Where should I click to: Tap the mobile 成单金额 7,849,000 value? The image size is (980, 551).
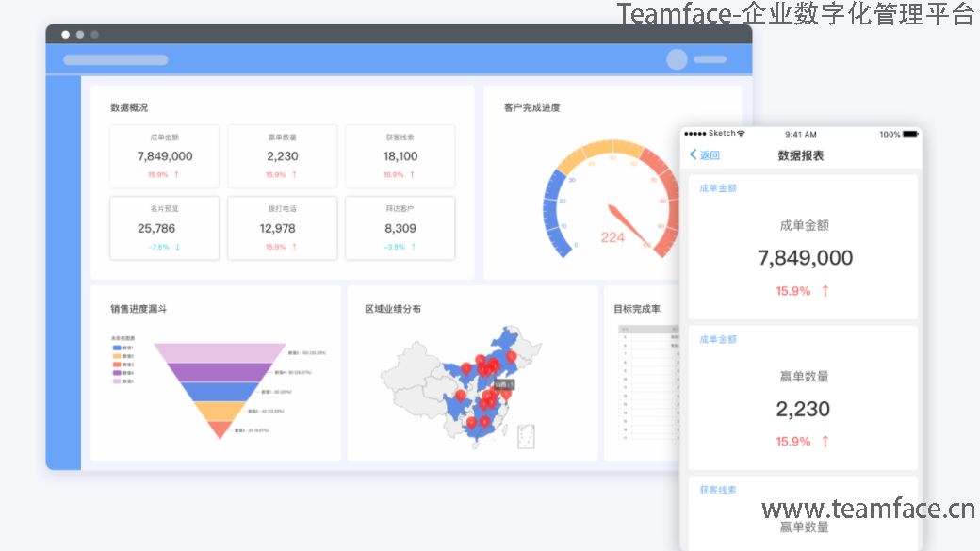pos(805,257)
